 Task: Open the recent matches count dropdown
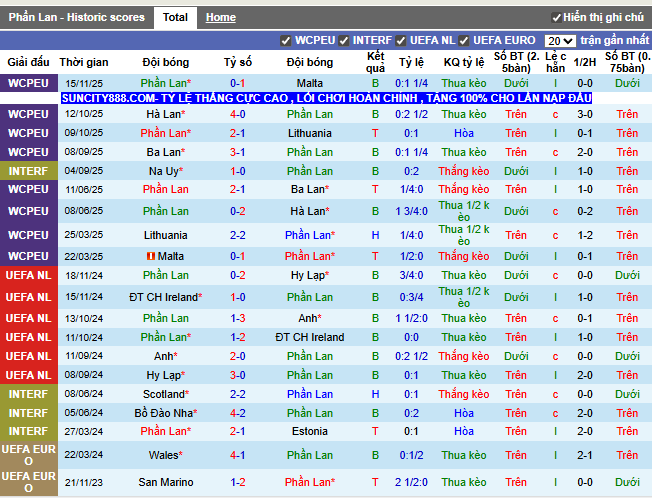[560, 41]
